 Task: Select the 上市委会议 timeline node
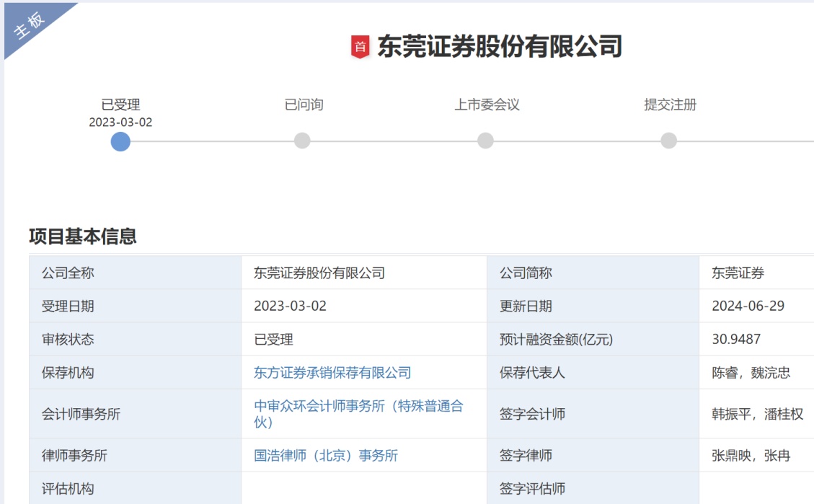pos(485,141)
